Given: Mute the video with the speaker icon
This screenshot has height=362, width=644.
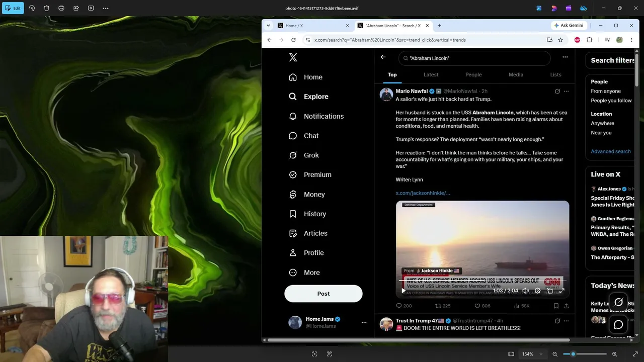Looking at the screenshot, I should (x=526, y=291).
